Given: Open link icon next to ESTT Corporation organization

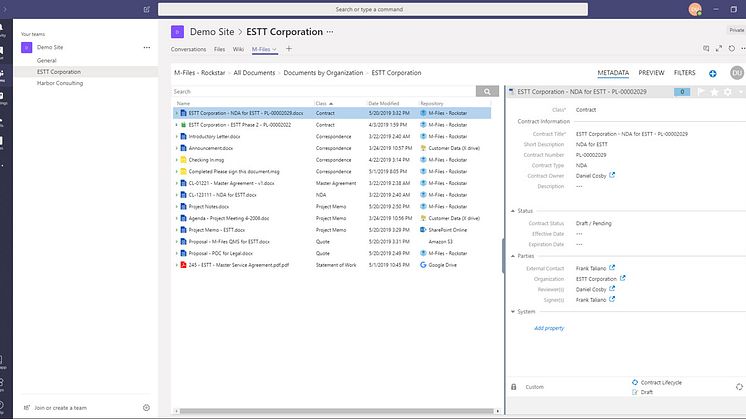Looking at the screenshot, I should pos(623,279).
